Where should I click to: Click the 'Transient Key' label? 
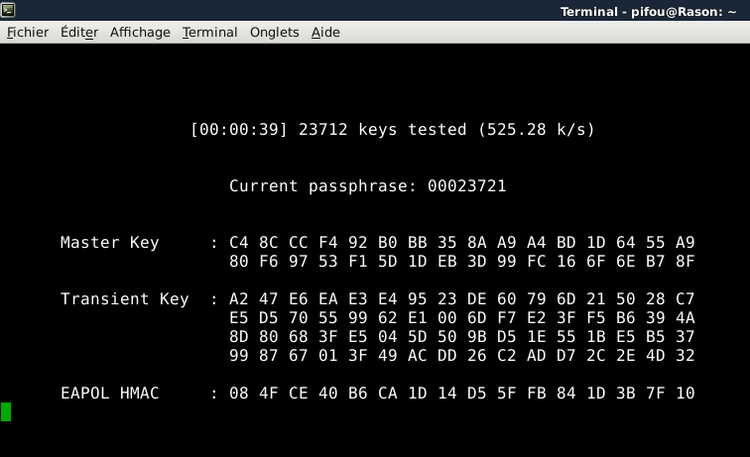[124, 299]
